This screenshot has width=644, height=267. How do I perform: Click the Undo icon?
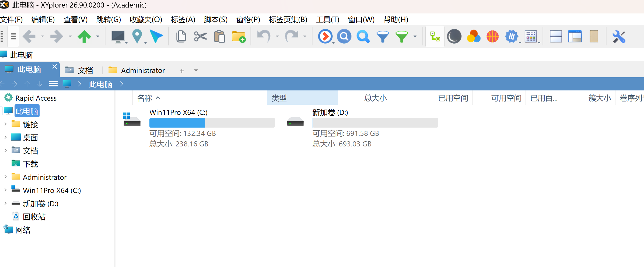click(264, 36)
